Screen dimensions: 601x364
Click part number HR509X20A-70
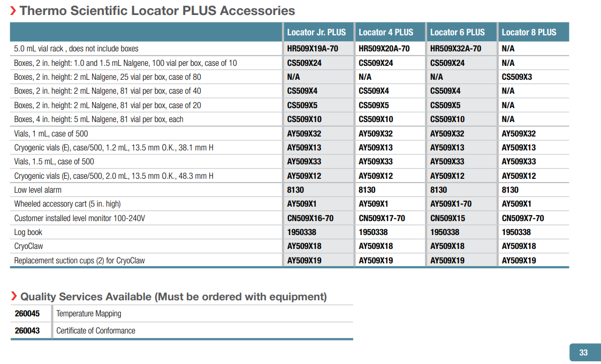(384, 49)
